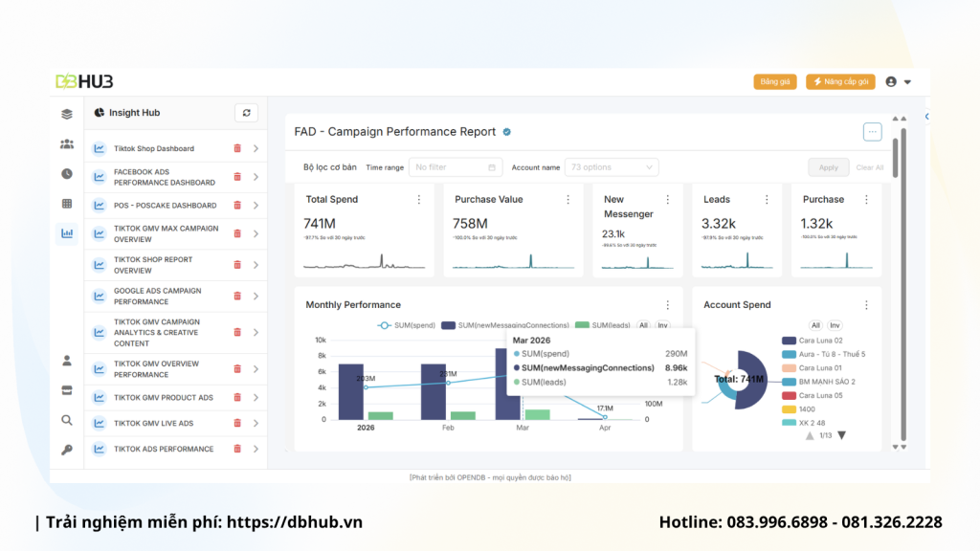Screen dimensions: 980x551
Task: Click Inv in Account Spend legend
Action: [835, 325]
